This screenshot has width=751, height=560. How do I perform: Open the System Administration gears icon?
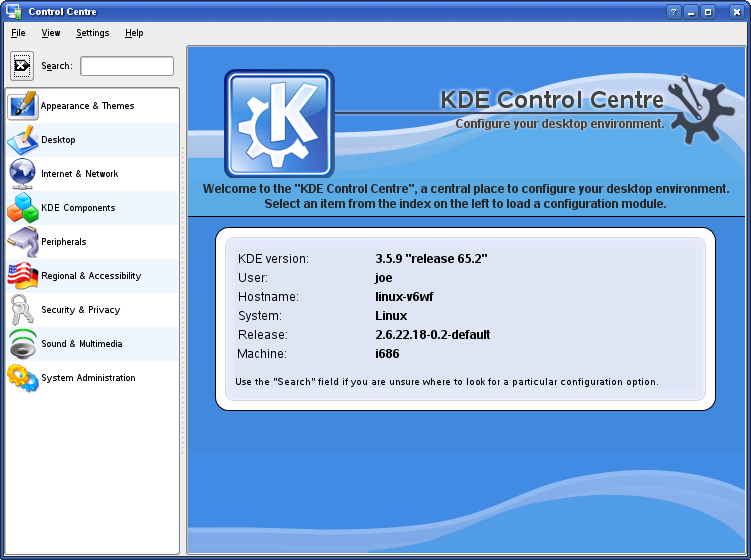23,378
